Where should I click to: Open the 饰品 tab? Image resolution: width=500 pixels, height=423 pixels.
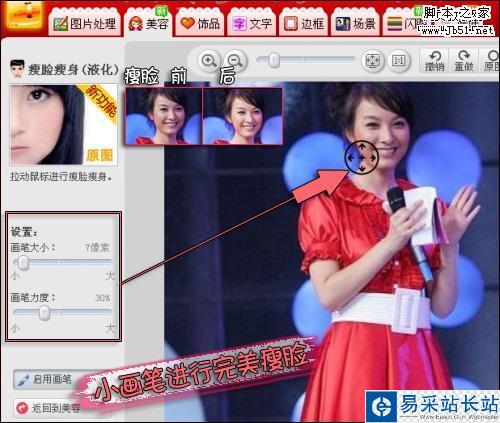coord(200,23)
